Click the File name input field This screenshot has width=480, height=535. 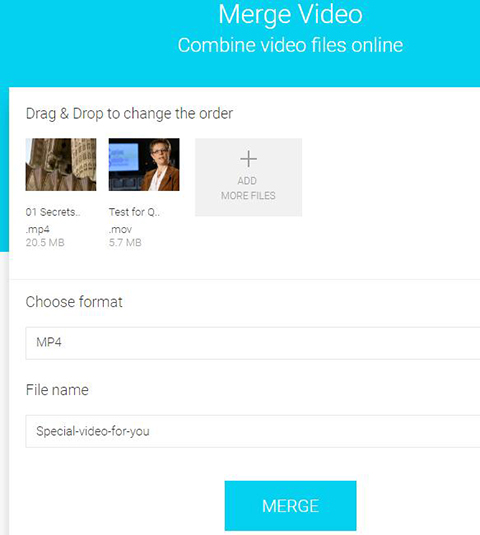[x=253, y=431]
